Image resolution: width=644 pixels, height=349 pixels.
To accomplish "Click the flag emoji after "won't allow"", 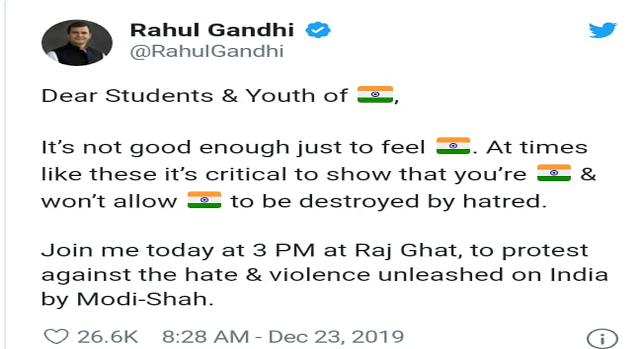I will click(204, 200).
